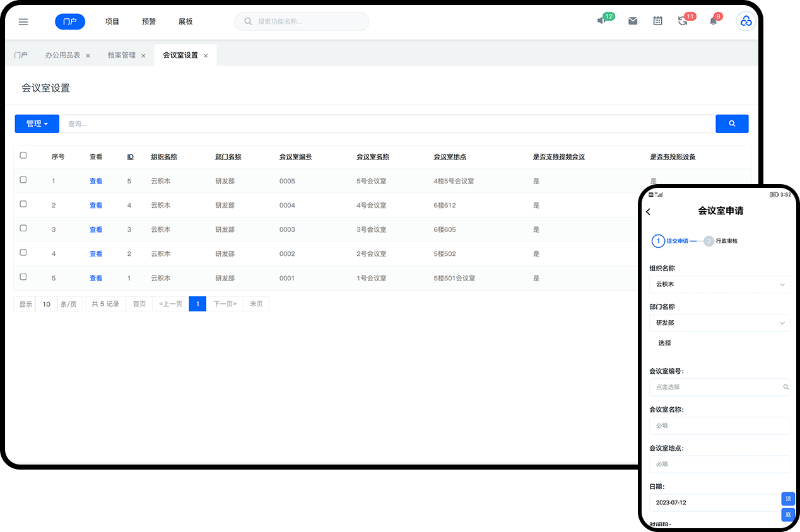Click the user avatar logo icon

(x=746, y=21)
